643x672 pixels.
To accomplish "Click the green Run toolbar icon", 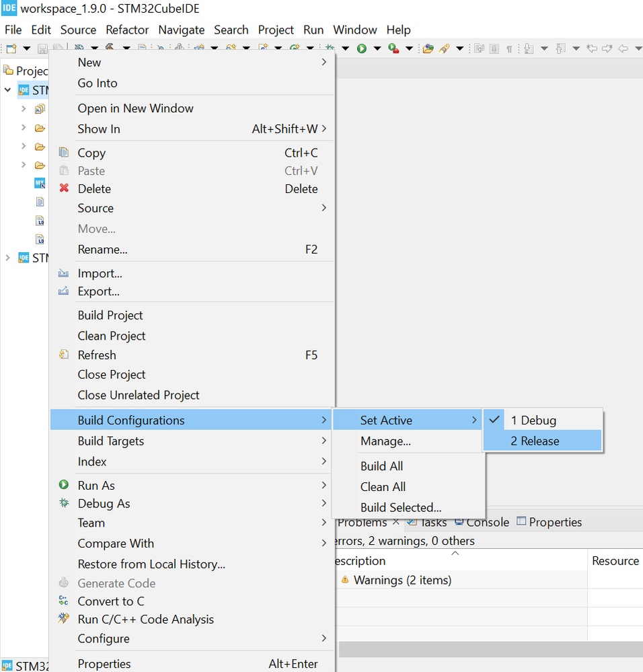I will pyautogui.click(x=362, y=48).
